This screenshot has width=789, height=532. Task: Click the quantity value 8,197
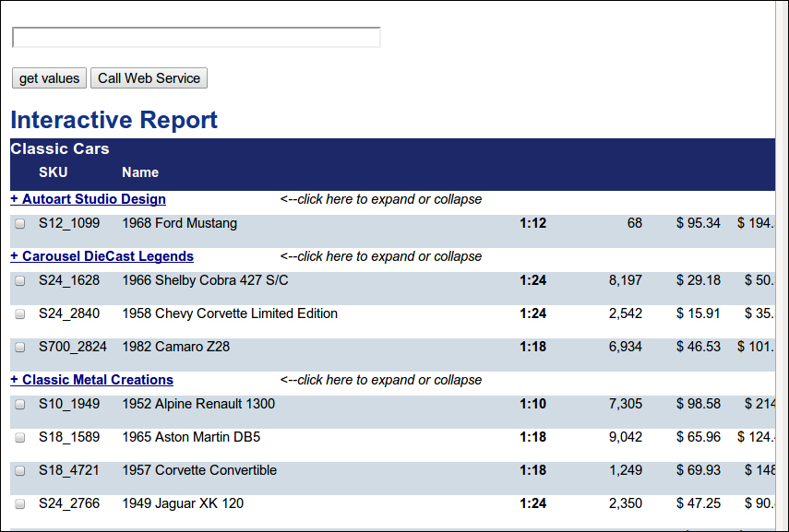click(x=626, y=280)
